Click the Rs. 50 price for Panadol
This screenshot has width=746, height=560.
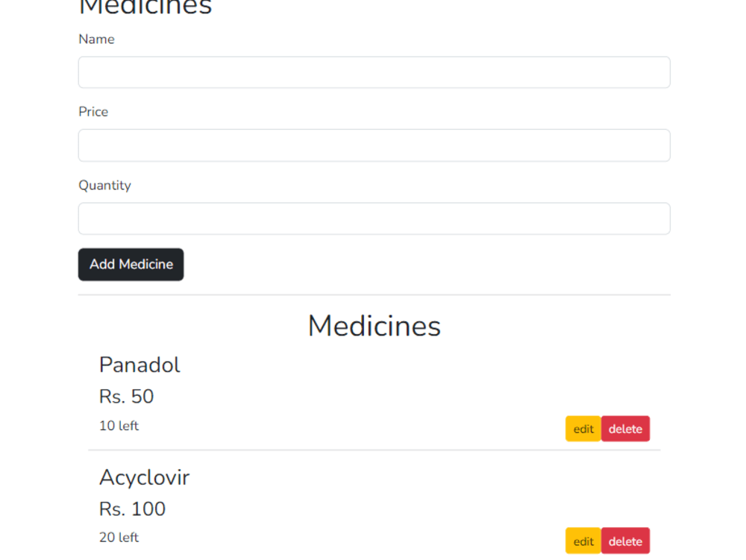click(x=127, y=397)
